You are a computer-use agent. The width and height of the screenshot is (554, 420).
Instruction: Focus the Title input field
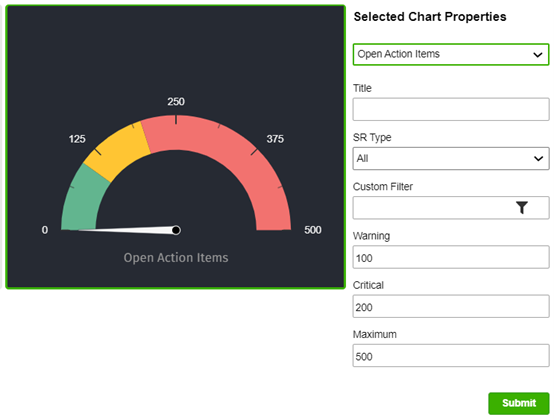pyautogui.click(x=451, y=110)
